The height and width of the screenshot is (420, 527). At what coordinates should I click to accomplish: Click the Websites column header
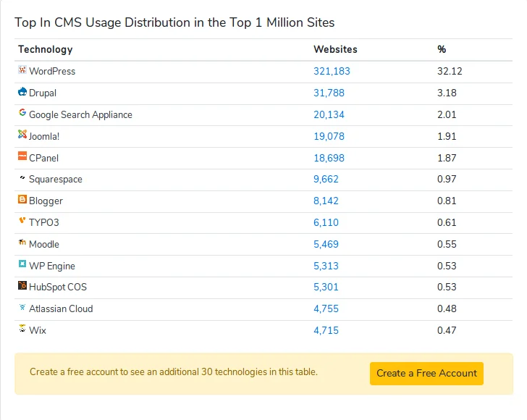coord(335,49)
